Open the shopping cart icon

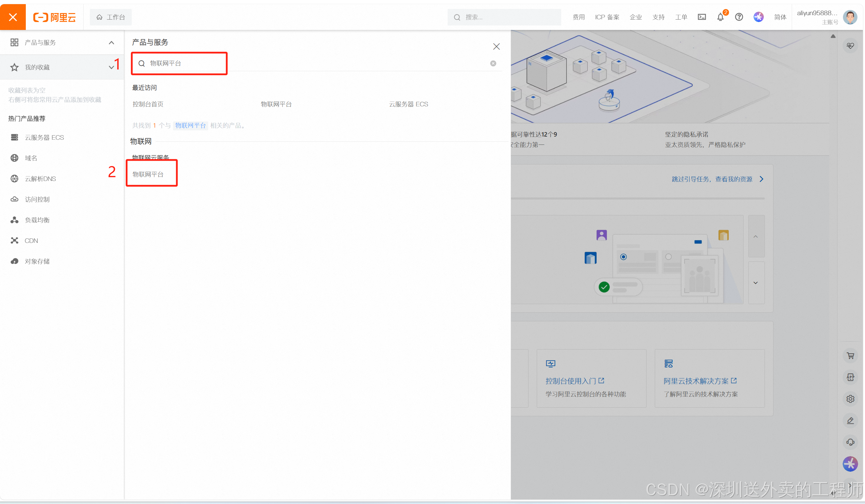[x=850, y=356]
